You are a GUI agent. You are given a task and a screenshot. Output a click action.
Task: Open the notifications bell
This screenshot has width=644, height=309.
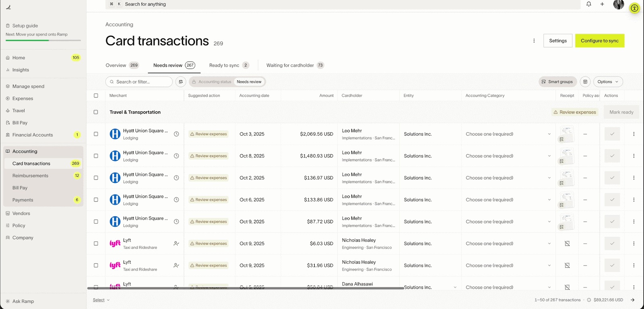click(x=588, y=4)
